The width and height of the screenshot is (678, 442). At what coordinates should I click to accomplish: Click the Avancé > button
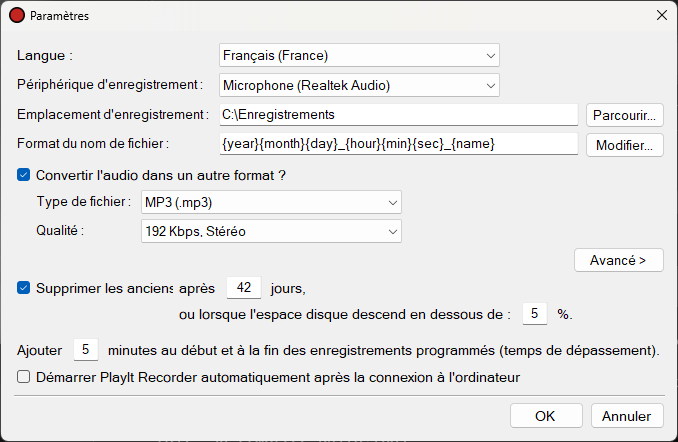[x=618, y=260]
